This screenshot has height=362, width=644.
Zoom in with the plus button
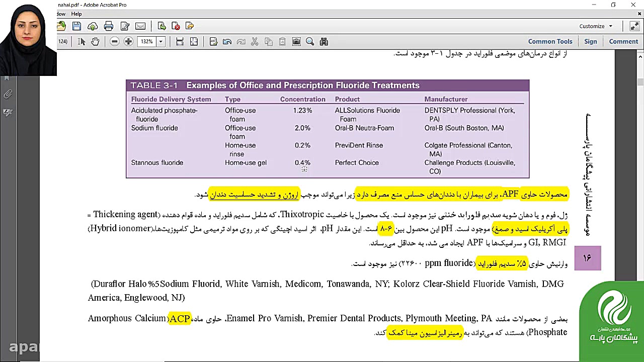click(x=128, y=41)
